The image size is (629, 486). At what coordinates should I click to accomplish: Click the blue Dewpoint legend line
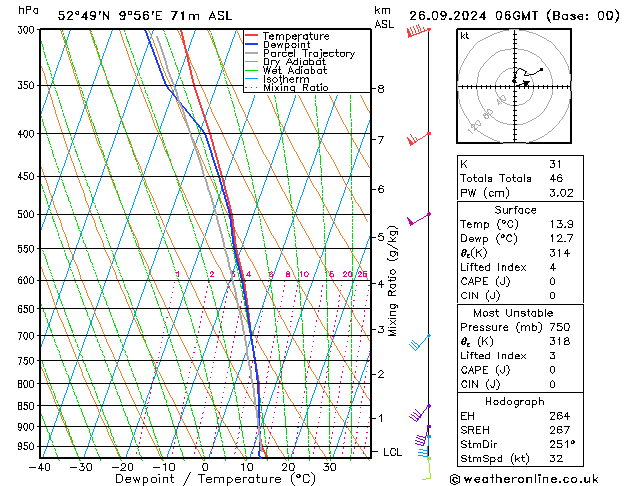[x=251, y=44]
